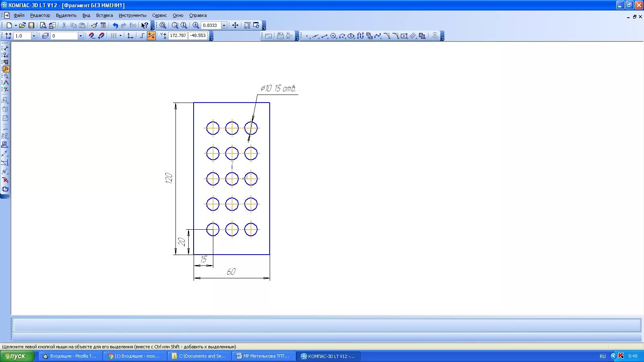The height and width of the screenshot is (362, 644).
Task: Click the RU language indicator
Action: point(603,356)
